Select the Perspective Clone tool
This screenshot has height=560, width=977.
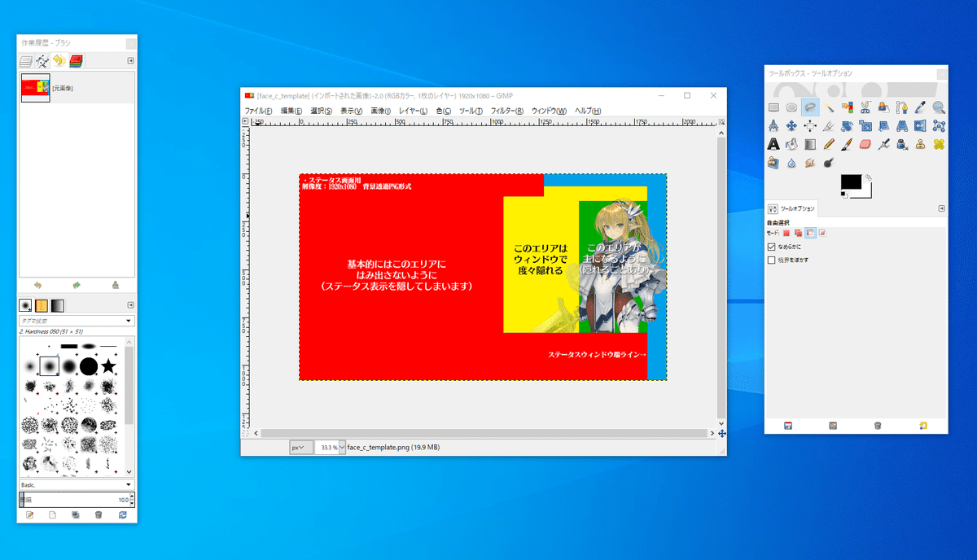click(x=773, y=163)
